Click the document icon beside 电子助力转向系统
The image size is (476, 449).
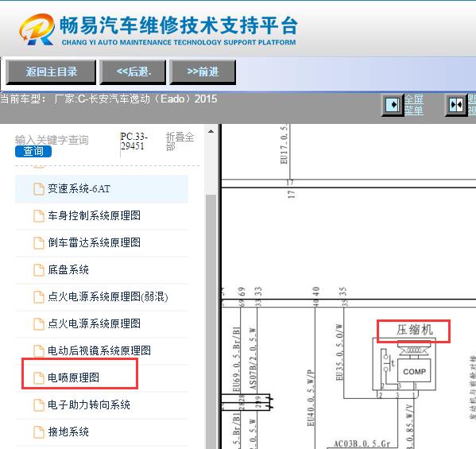click(39, 405)
